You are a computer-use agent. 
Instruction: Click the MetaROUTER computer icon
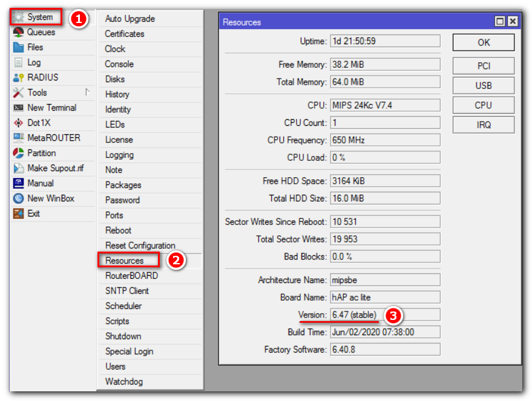point(18,138)
